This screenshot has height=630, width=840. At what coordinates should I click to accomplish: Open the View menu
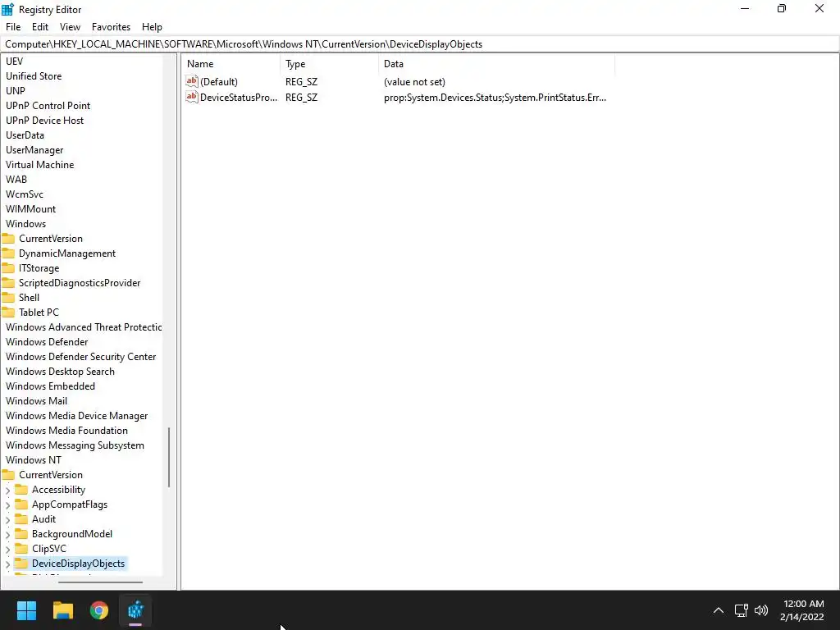pos(71,27)
